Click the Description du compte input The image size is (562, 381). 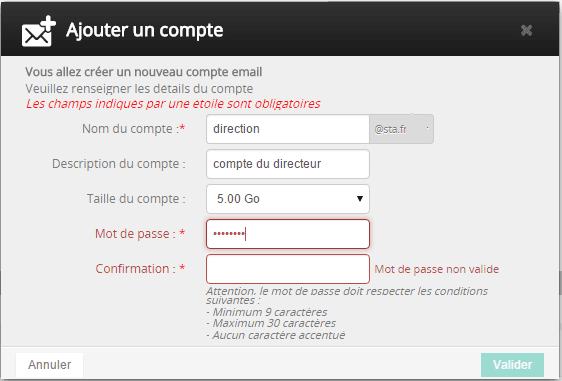click(288, 164)
